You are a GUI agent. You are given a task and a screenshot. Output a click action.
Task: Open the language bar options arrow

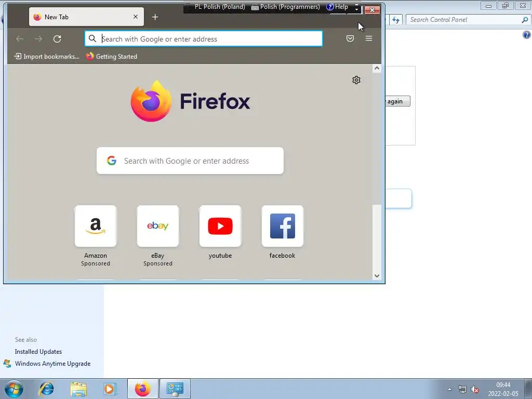356,10
